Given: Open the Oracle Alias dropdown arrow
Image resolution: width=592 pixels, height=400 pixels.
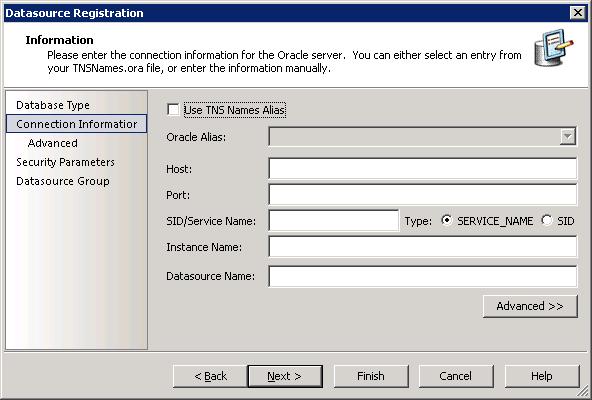Looking at the screenshot, I should pos(567,136).
